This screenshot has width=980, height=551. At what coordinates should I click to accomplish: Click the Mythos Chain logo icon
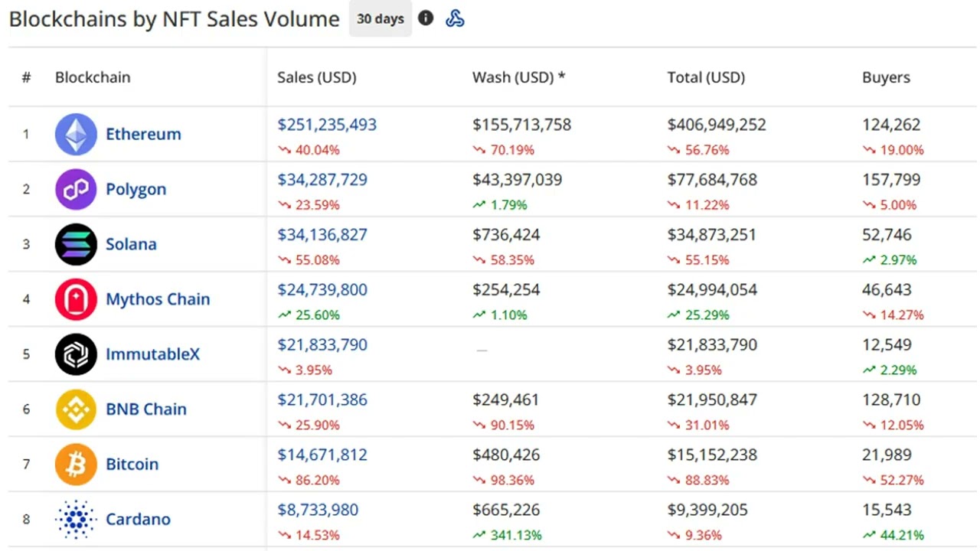(x=76, y=299)
